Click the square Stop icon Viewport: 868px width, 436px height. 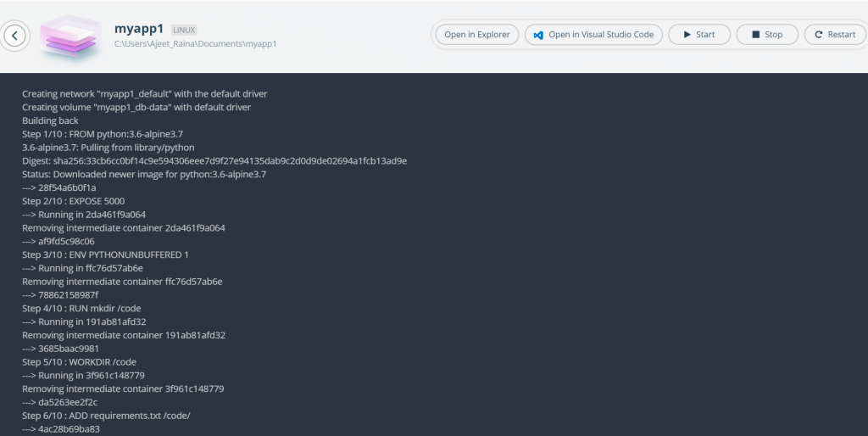(755, 34)
